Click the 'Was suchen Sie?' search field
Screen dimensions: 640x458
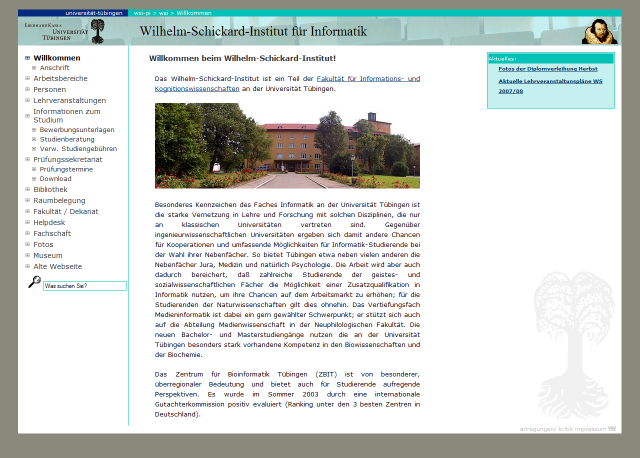(85, 286)
